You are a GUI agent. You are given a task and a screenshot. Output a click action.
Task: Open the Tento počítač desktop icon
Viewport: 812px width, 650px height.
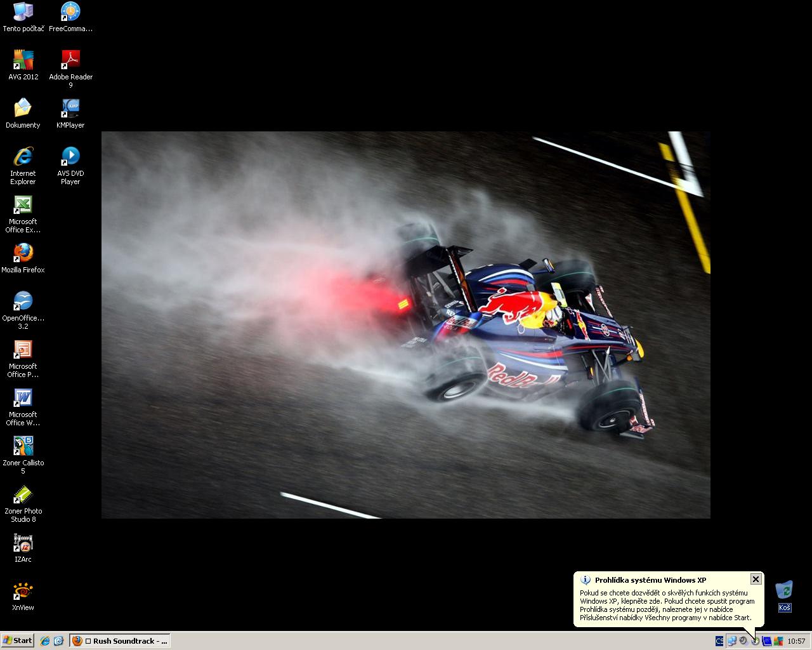[x=23, y=17]
